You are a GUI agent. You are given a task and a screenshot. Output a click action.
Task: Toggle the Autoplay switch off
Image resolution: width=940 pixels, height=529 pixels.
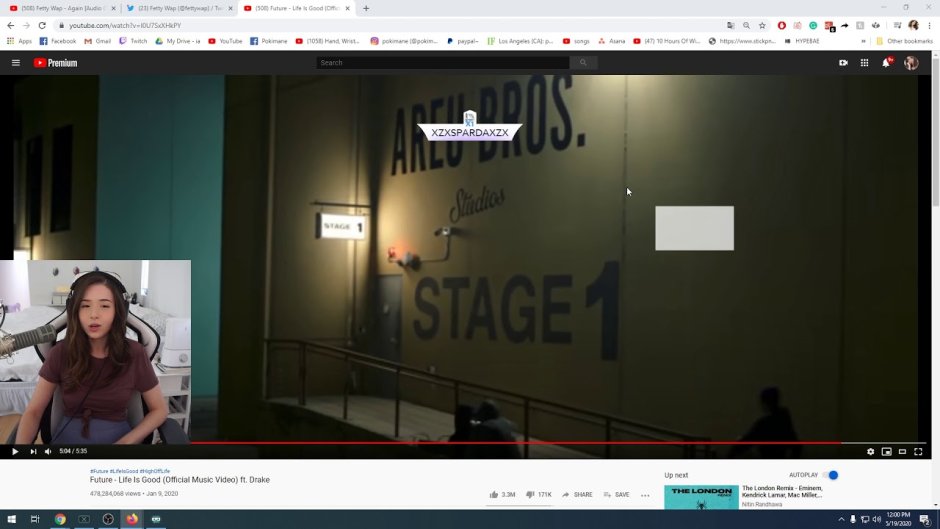[830, 475]
